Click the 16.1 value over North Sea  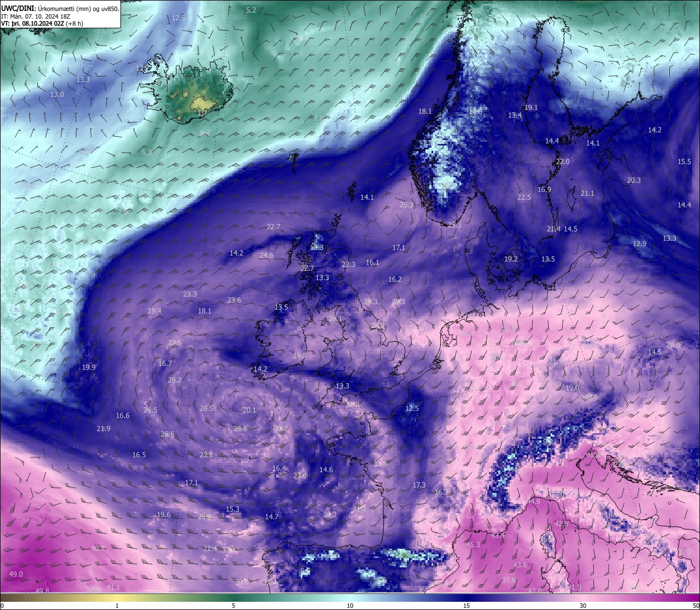tap(372, 262)
